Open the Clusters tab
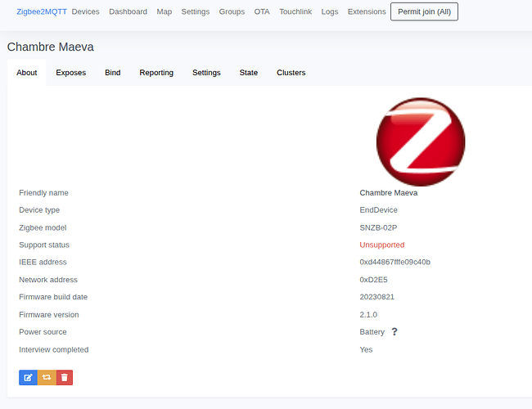Image resolution: width=532 pixels, height=409 pixels. pos(291,73)
